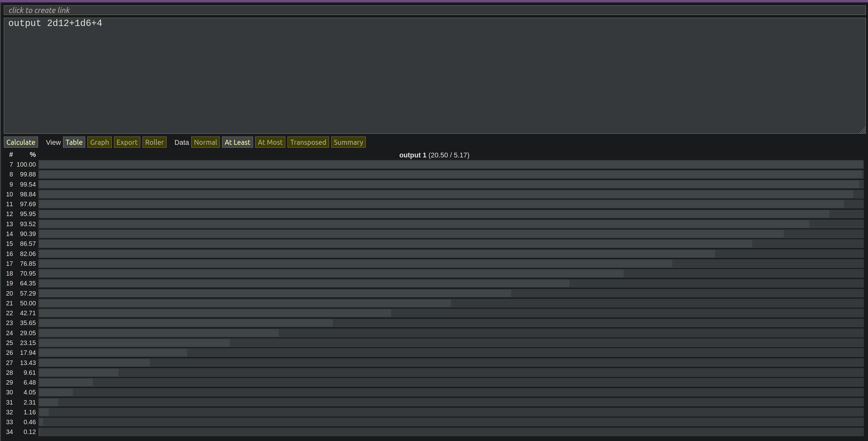Select At Least data mode
Viewport: 868px width, 441px height.
pyautogui.click(x=237, y=142)
